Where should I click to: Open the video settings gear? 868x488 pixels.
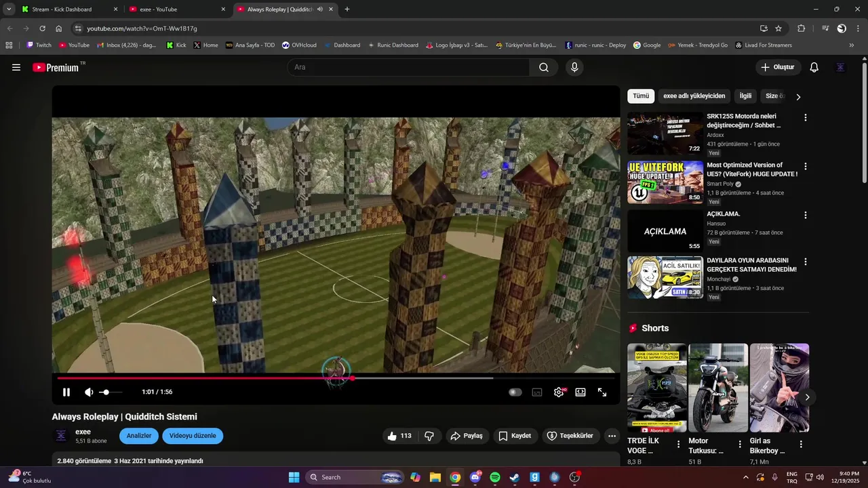pyautogui.click(x=559, y=392)
